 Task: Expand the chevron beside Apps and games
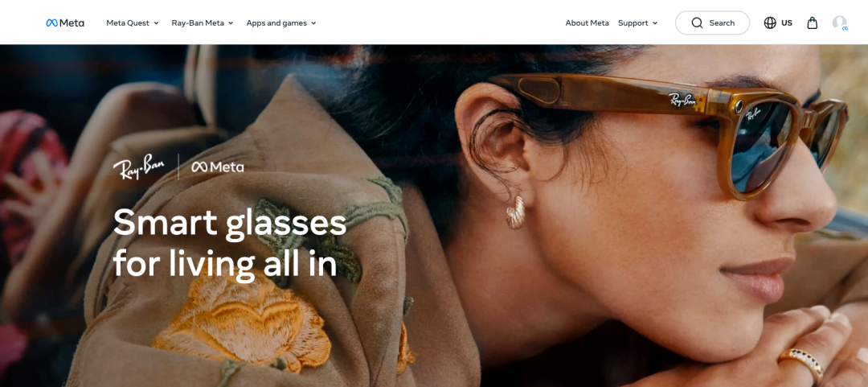click(x=313, y=23)
